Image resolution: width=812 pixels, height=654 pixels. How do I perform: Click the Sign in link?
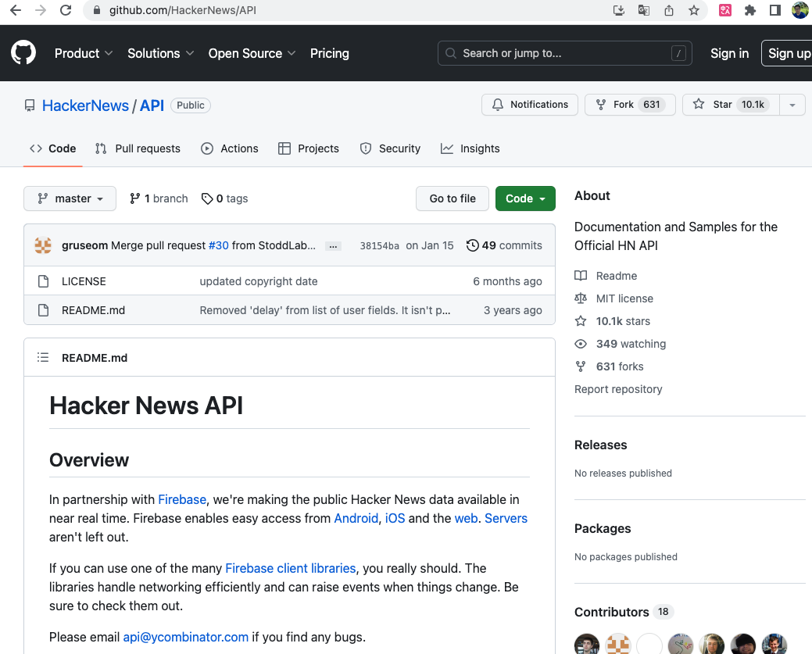coord(729,53)
